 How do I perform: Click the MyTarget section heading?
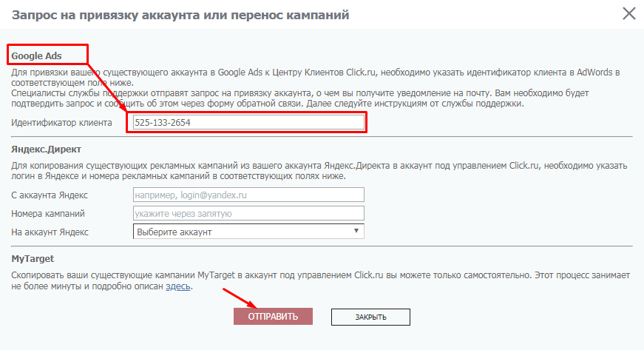pyautogui.click(x=33, y=259)
